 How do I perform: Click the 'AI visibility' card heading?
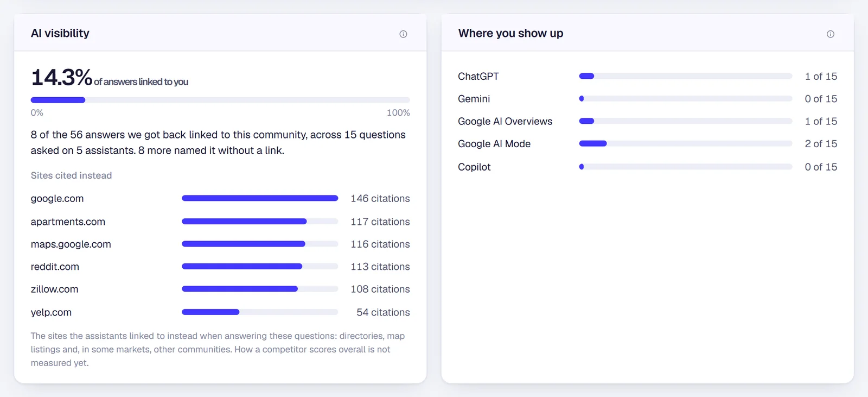(60, 33)
